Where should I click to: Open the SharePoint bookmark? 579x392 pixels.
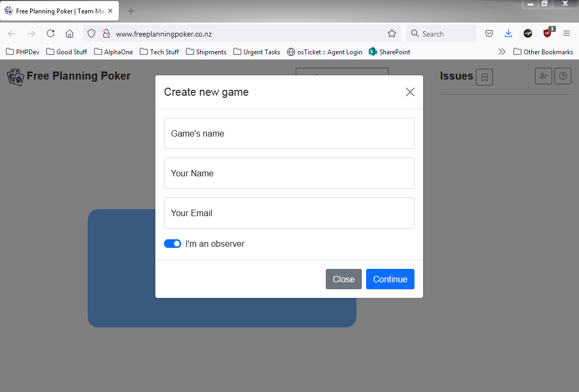click(390, 52)
